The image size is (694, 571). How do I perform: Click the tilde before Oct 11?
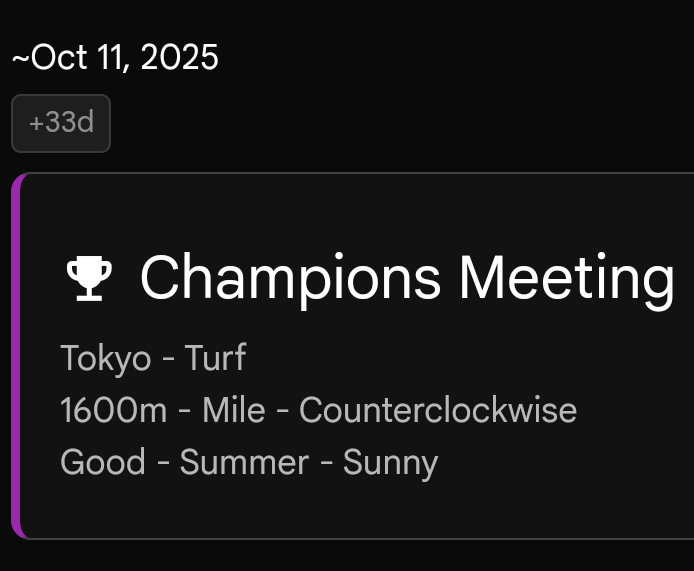[x=21, y=58]
